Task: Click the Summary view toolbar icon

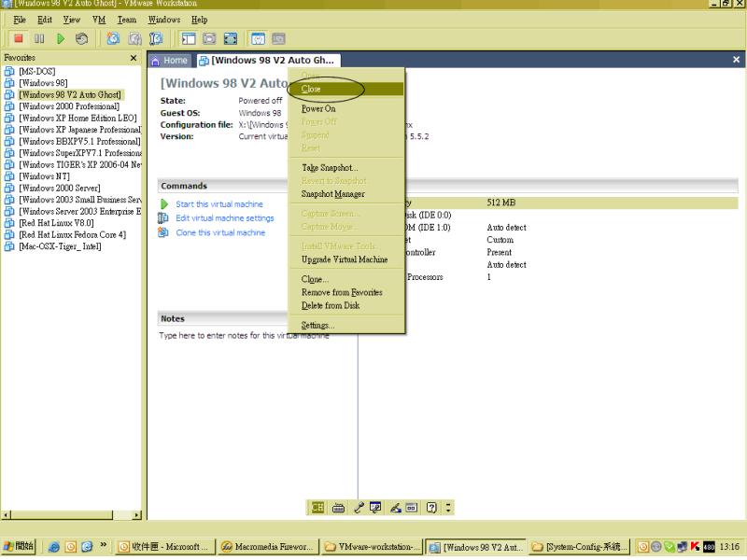Action: pos(258,38)
